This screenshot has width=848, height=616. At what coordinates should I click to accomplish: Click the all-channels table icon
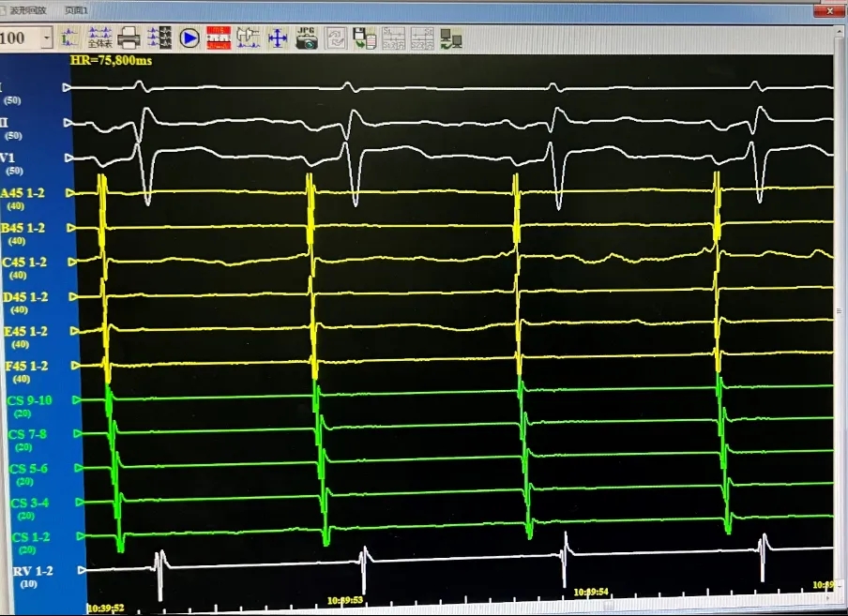(99, 38)
